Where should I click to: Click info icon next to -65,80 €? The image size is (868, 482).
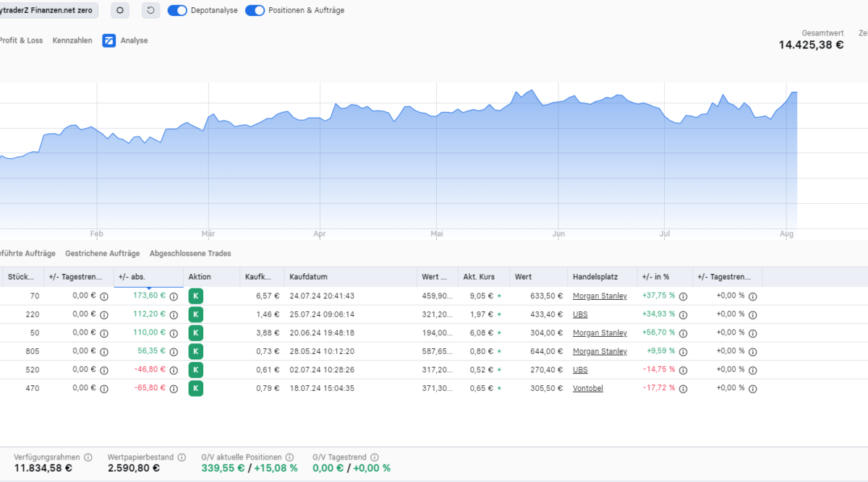pos(174,388)
